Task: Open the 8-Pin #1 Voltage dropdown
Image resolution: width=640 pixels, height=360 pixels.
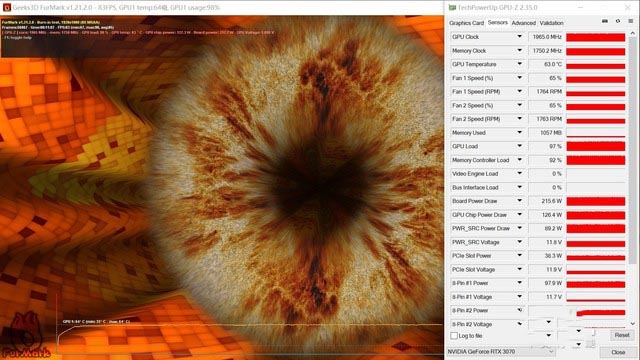Action: (520, 297)
